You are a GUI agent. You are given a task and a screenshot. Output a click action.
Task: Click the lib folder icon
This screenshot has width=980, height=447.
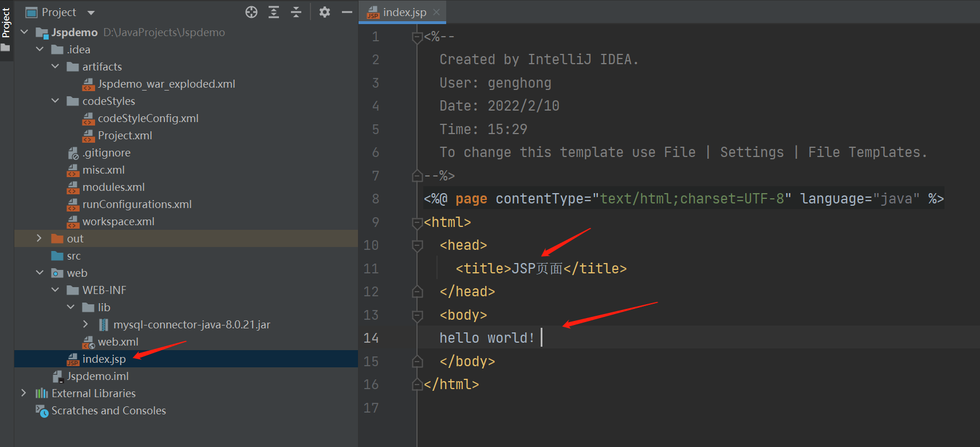click(x=88, y=307)
